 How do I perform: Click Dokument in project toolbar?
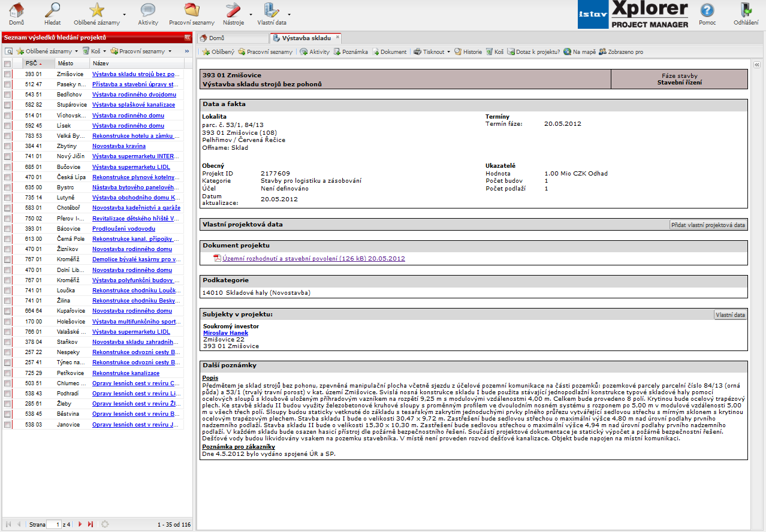[389, 52]
